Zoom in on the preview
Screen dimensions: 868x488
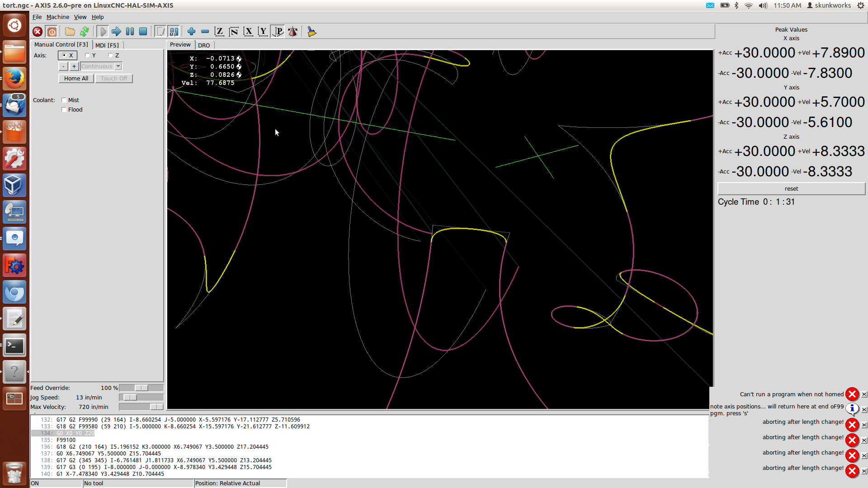[191, 32]
